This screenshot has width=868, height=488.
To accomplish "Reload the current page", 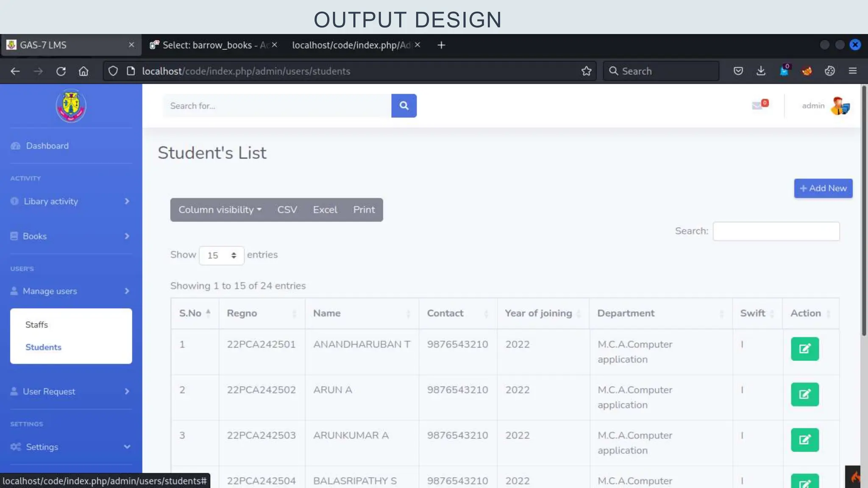I will point(61,71).
